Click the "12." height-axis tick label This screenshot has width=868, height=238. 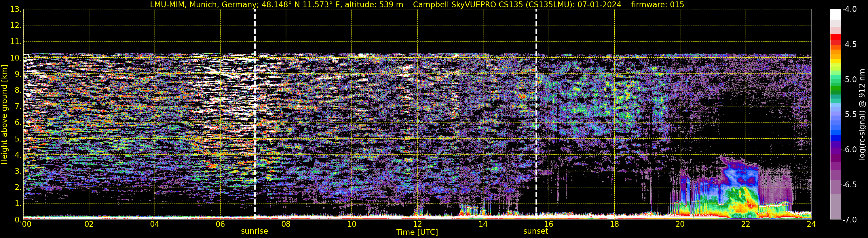click(16, 25)
